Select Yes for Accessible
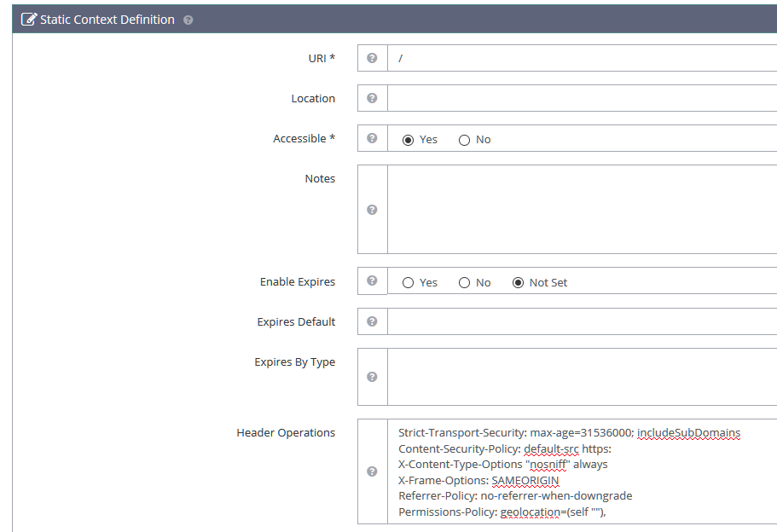This screenshot has width=777, height=532. click(408, 140)
